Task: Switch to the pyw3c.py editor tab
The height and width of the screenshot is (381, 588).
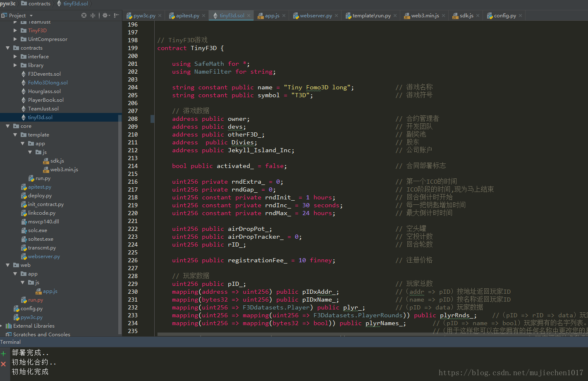Action: (x=144, y=16)
